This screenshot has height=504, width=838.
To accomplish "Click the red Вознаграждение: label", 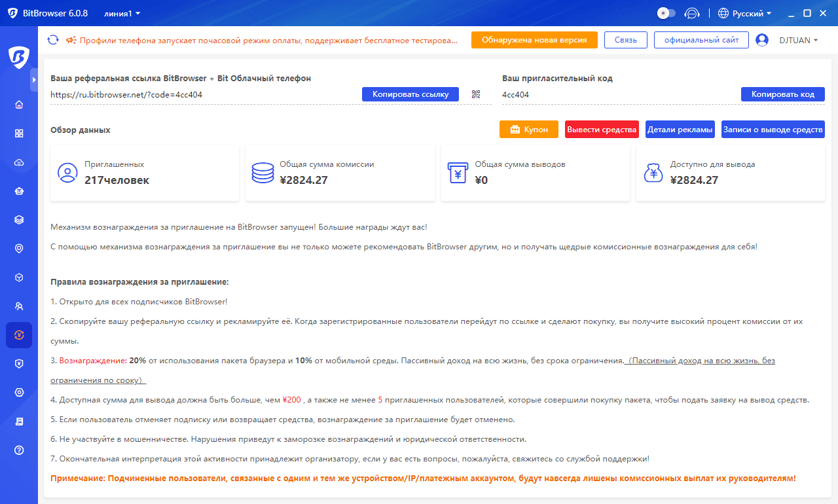I will 93,361.
